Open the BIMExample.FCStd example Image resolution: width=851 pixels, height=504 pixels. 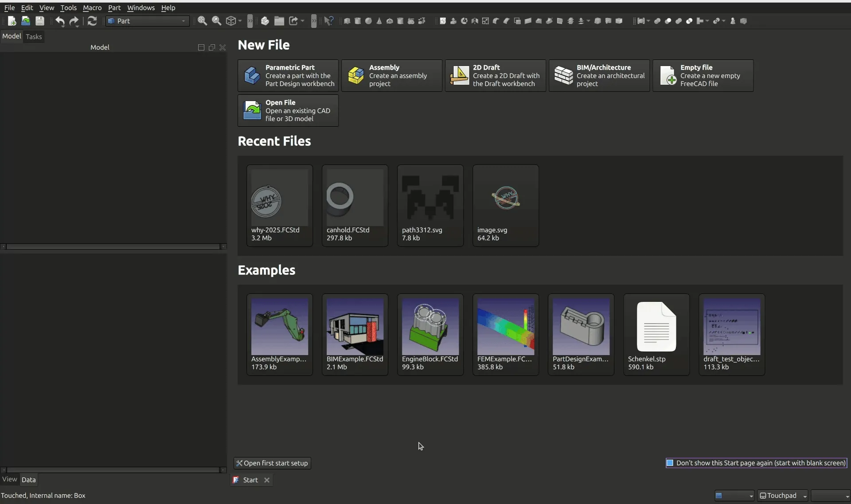tap(355, 335)
